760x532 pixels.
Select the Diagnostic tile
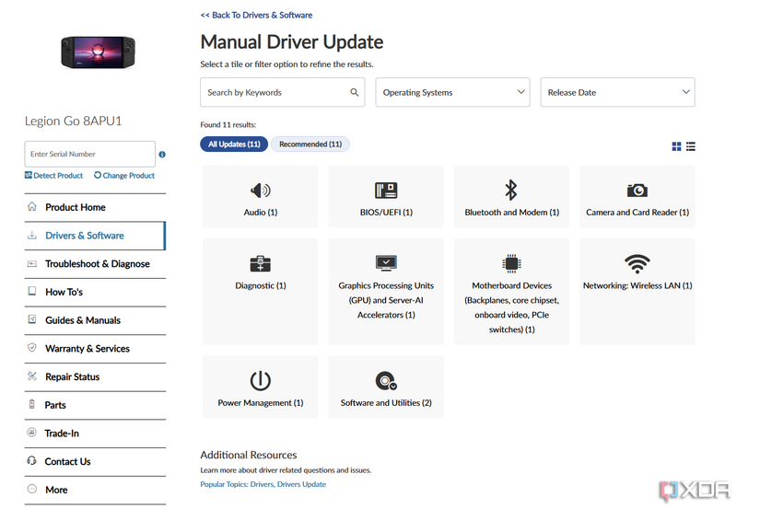point(261,292)
